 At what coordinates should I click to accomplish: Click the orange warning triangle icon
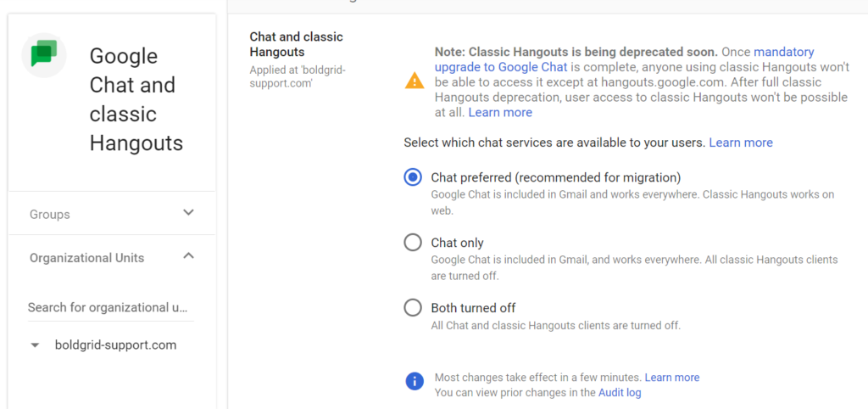tap(415, 81)
